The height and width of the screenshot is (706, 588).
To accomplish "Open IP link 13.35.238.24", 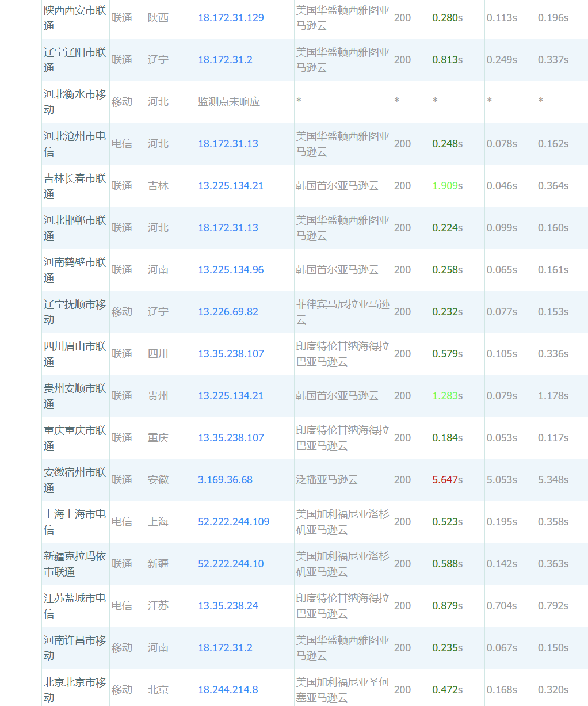I will (x=228, y=606).
